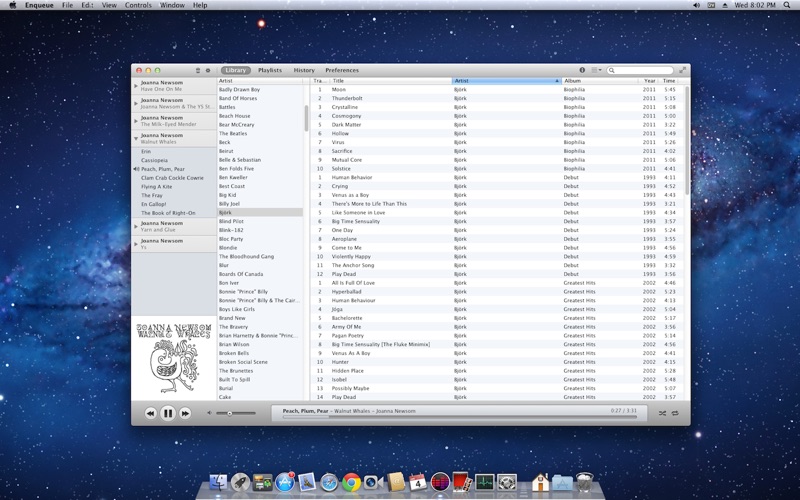Select the track Pagan Poetry
Viewport: 800px width, 500px height.
tap(497, 336)
